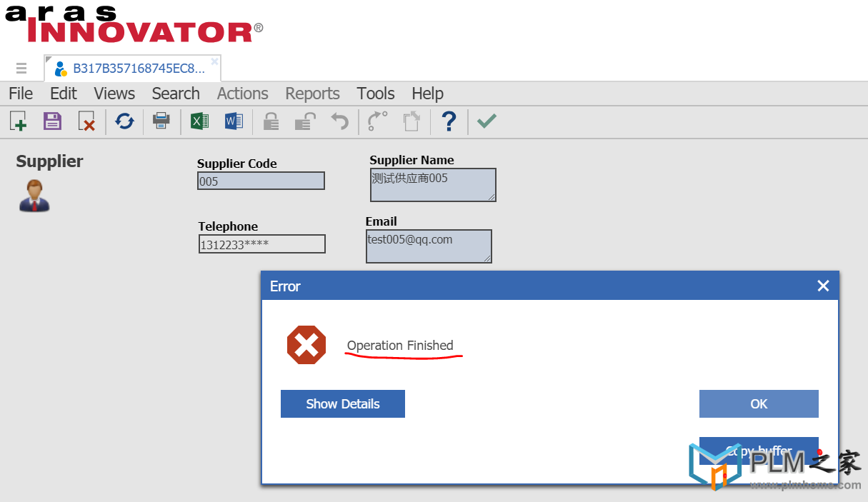Screen dimensions: 868x502
Task: Click the green checkmark toolbar icon
Action: (x=487, y=121)
